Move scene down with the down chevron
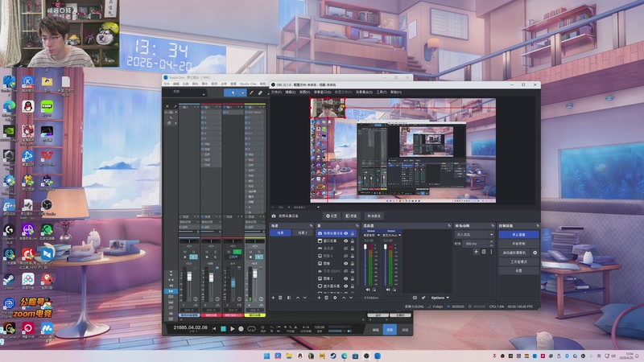The image size is (644, 362). coord(305,298)
